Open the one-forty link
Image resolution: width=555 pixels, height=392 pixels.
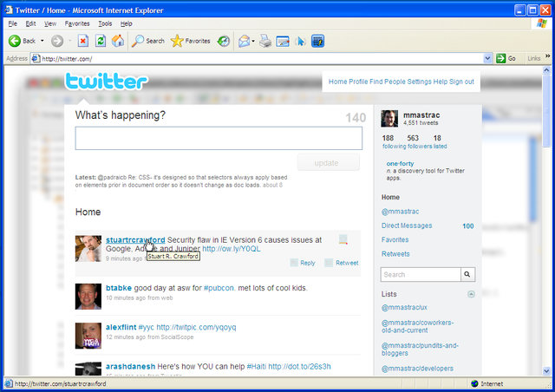tap(400, 164)
